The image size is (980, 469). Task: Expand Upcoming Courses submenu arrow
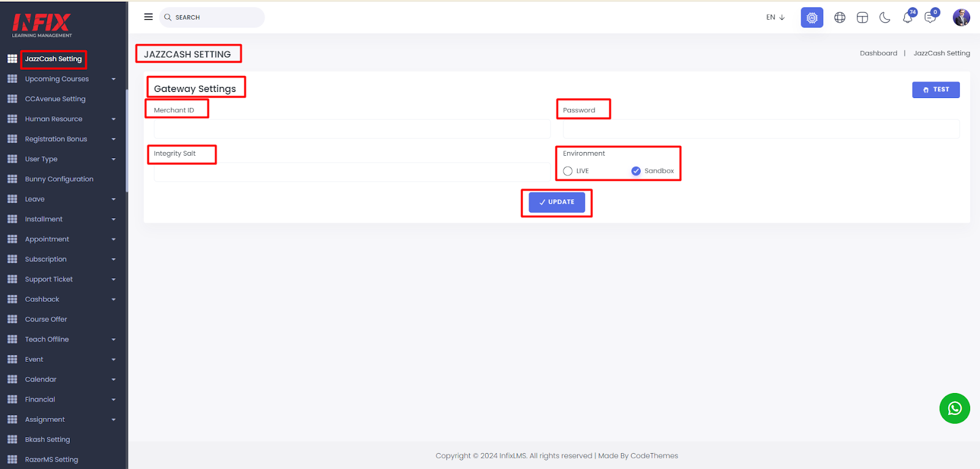point(113,79)
